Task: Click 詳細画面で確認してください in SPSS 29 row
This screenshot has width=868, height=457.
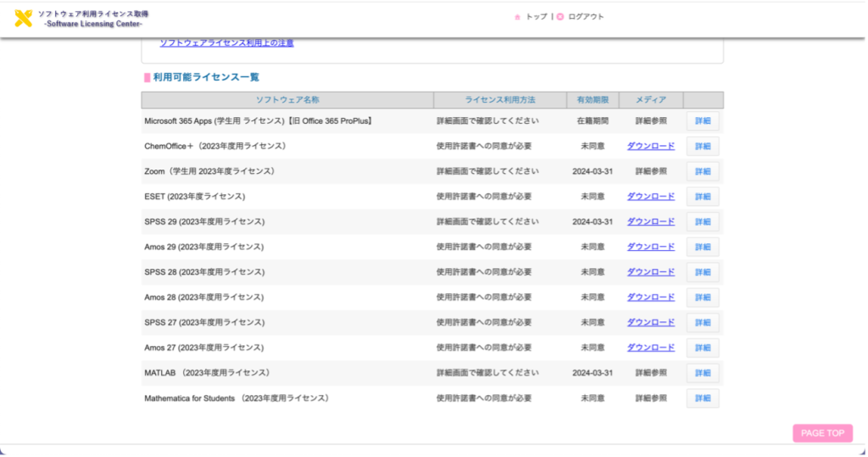Action: click(487, 221)
